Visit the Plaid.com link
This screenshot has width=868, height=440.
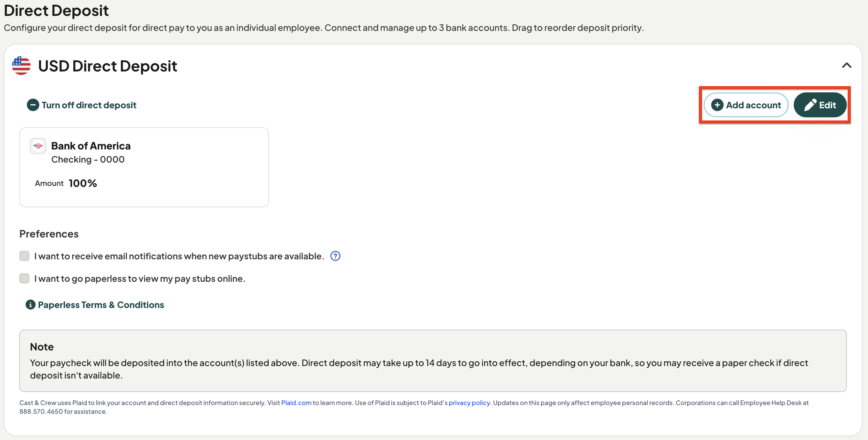[x=296, y=403]
